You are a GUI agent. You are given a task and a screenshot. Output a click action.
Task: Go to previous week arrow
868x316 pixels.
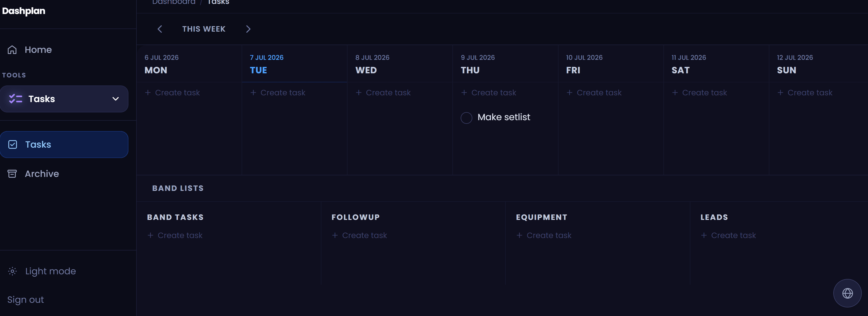point(160,29)
